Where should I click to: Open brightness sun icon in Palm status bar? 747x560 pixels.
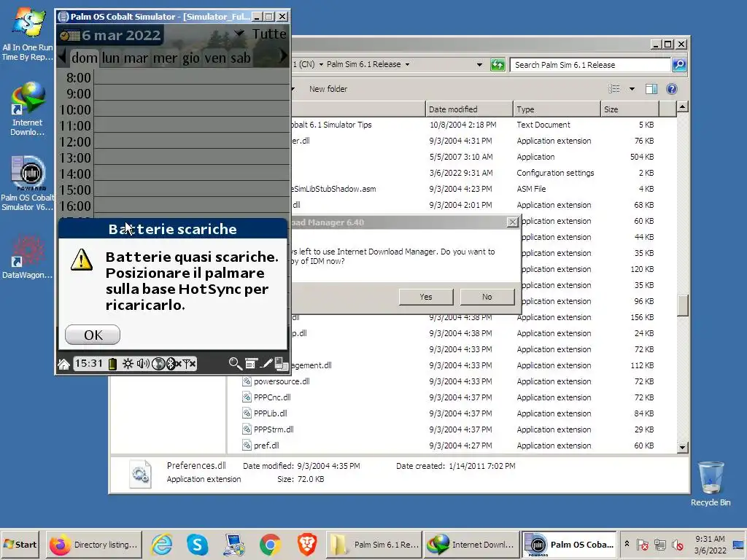pyautogui.click(x=128, y=365)
